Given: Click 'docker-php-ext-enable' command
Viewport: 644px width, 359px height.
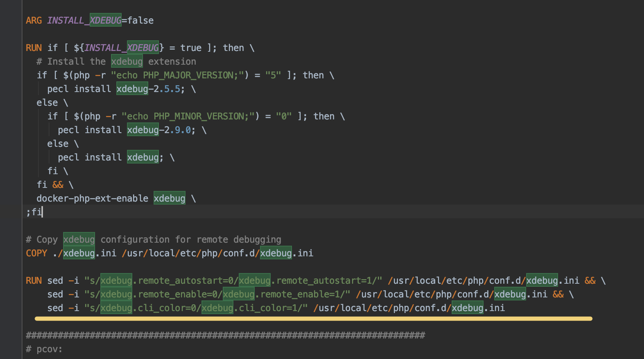Looking at the screenshot, I should click(92, 199).
